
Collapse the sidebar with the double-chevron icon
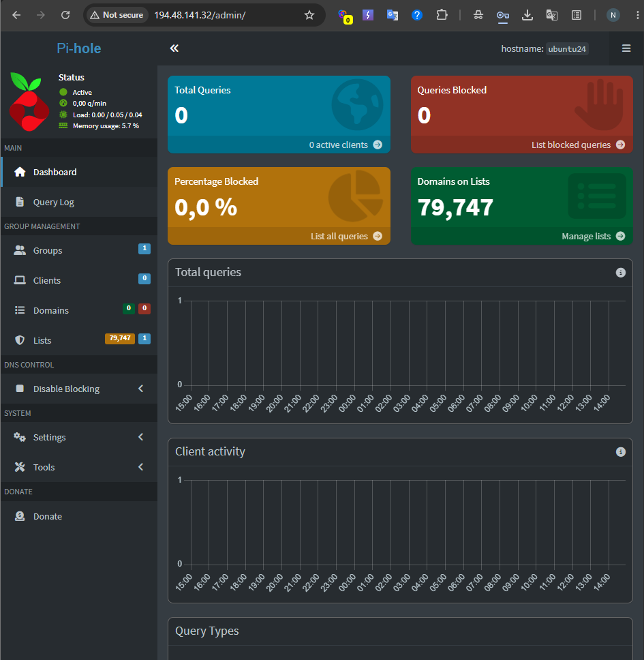(x=174, y=48)
